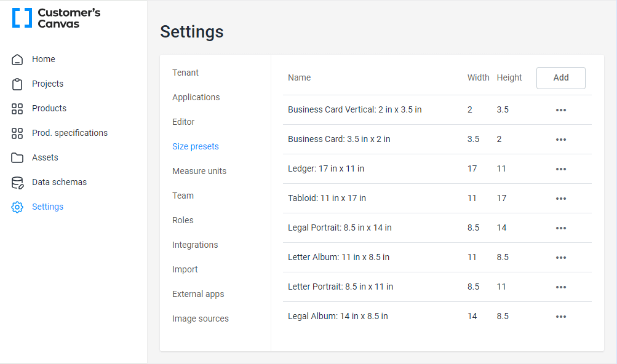Click the Products grid icon
The width and height of the screenshot is (617, 364).
(17, 109)
